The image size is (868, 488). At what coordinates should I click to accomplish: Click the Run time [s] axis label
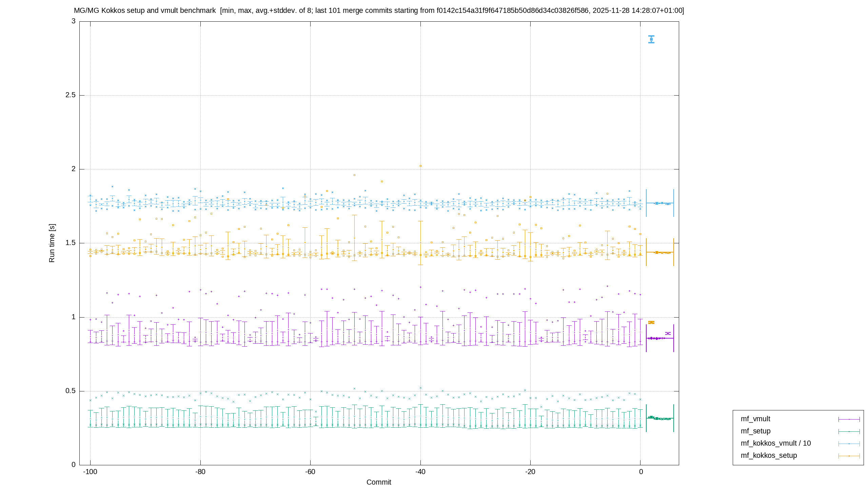point(52,243)
